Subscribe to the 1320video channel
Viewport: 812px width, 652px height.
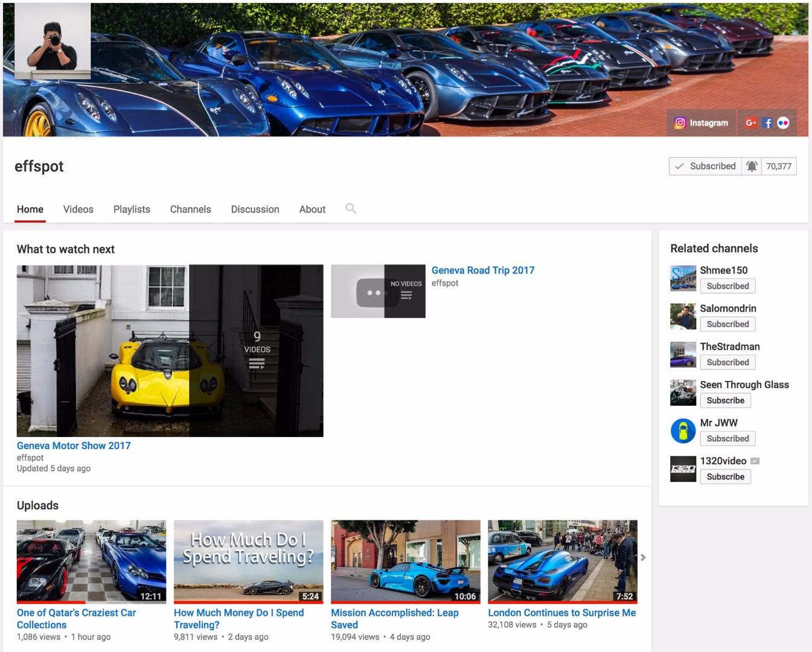tap(725, 476)
